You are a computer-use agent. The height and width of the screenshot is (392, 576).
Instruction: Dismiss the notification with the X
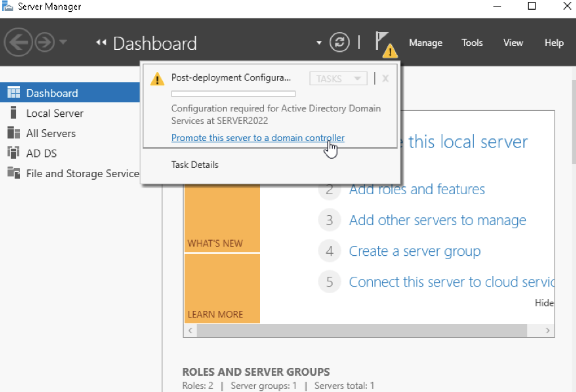[385, 78]
